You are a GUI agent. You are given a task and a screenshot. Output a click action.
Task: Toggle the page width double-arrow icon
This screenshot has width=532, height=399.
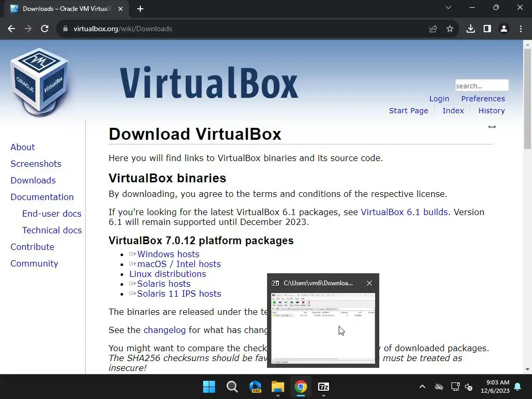[492, 127]
